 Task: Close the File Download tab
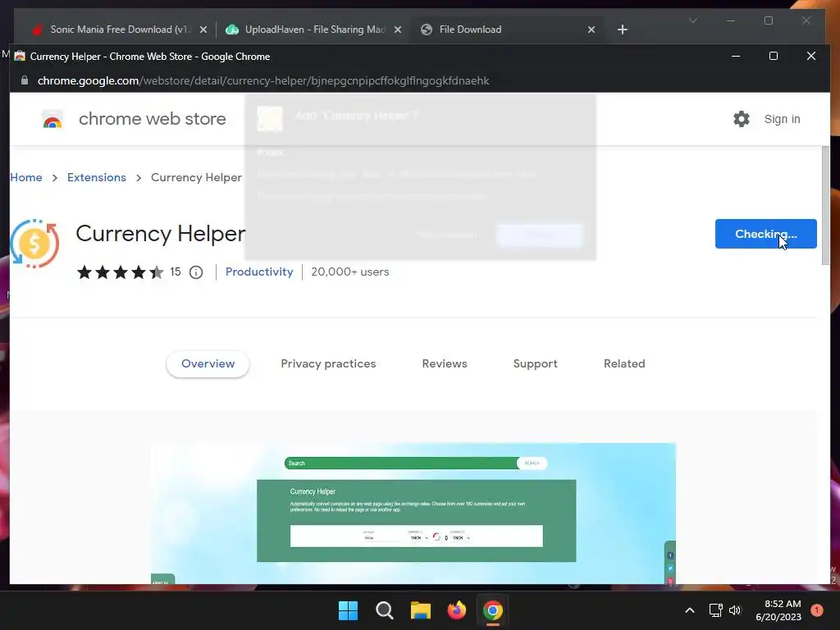591,30
